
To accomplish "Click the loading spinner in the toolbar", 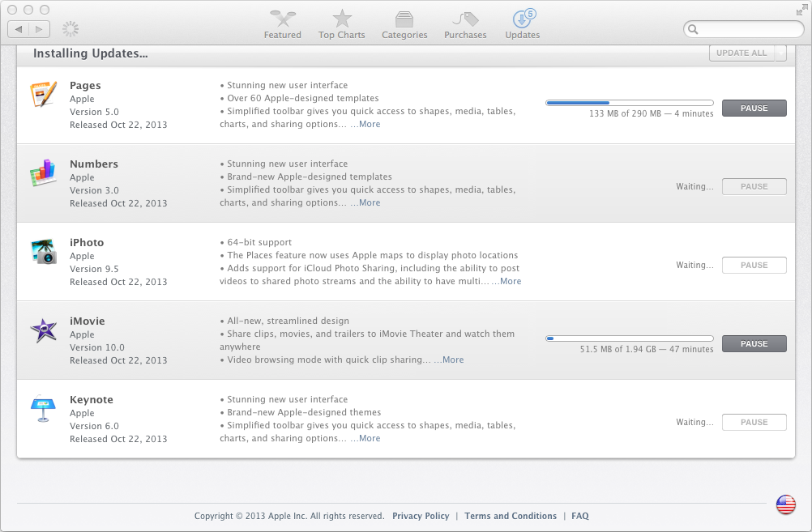I will (x=71, y=29).
